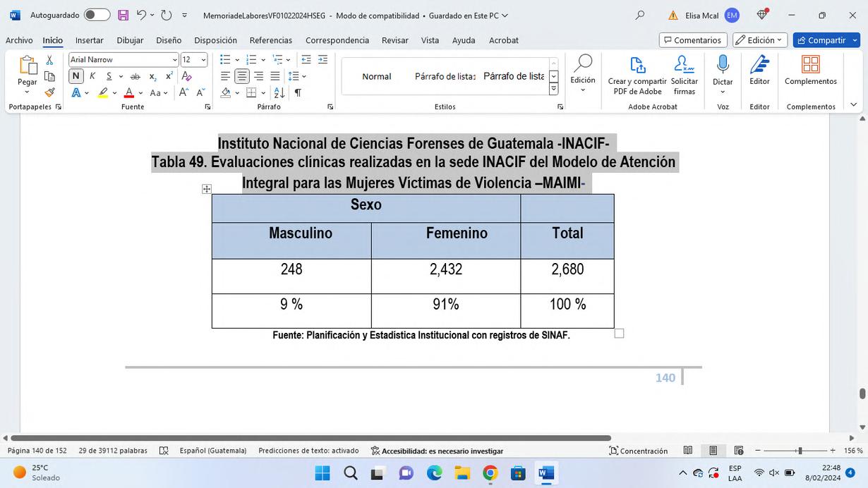Align text left
868x488 pixels.
click(x=226, y=76)
